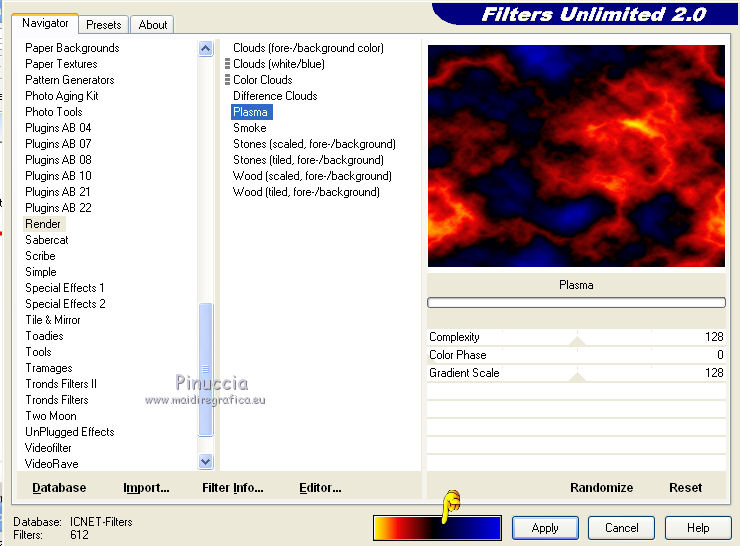Select the Photo Tools category

point(54,112)
